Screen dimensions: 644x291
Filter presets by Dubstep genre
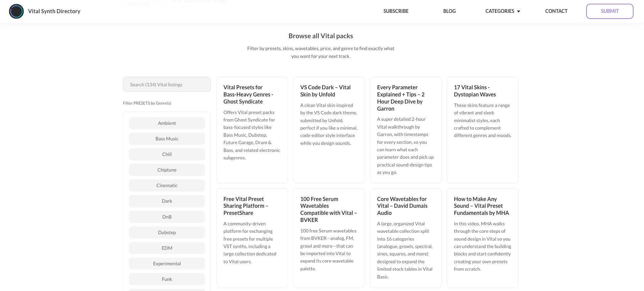click(167, 232)
